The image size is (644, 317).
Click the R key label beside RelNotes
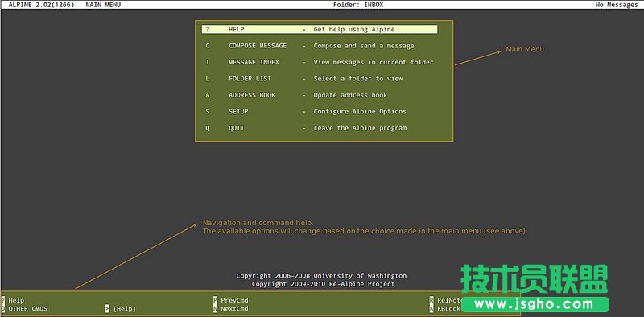[x=431, y=300]
